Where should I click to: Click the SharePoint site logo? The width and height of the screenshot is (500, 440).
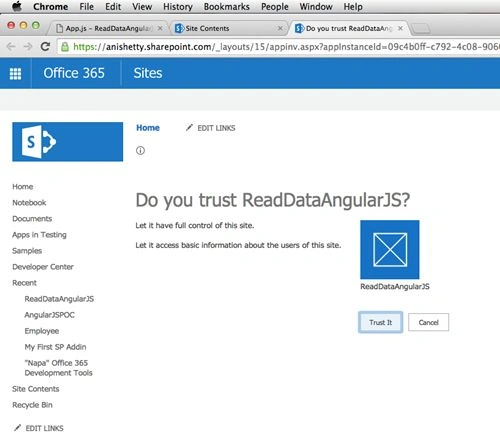point(68,142)
